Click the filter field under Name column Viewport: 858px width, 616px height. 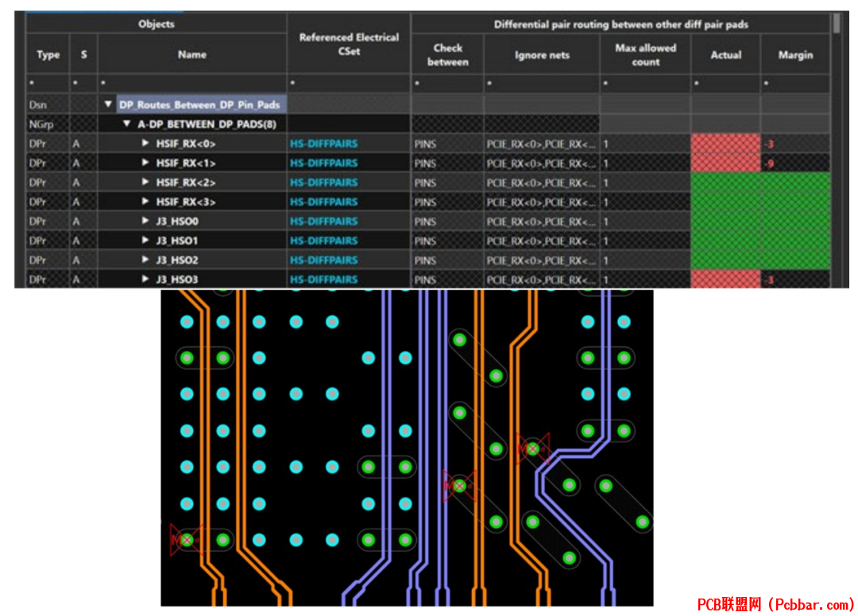[x=192, y=83]
